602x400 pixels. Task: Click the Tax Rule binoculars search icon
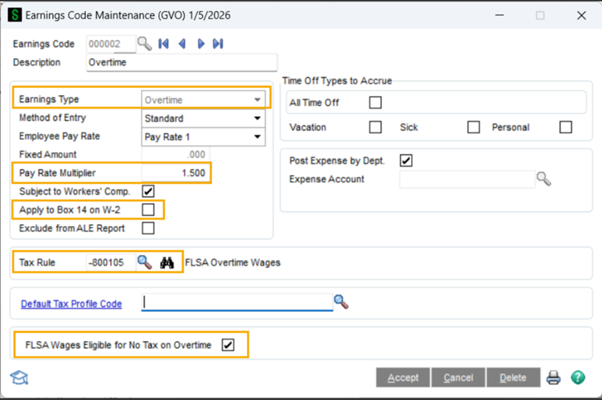coord(168,263)
